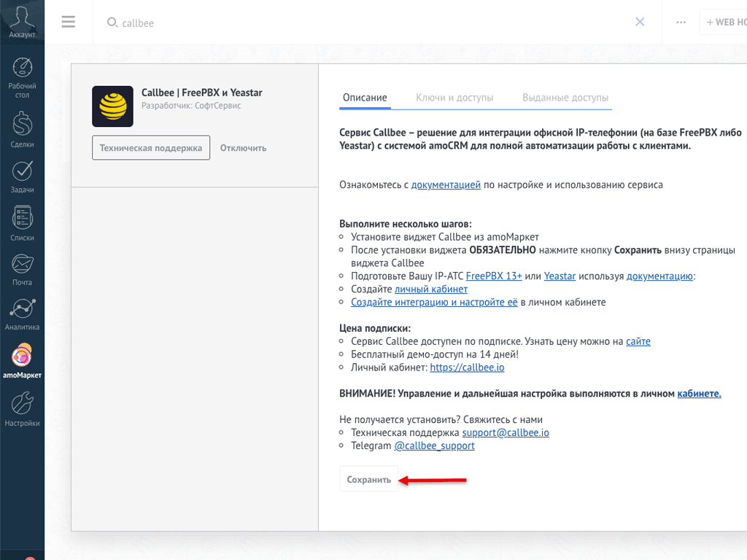Open the https://callbee.io link

[468, 367]
